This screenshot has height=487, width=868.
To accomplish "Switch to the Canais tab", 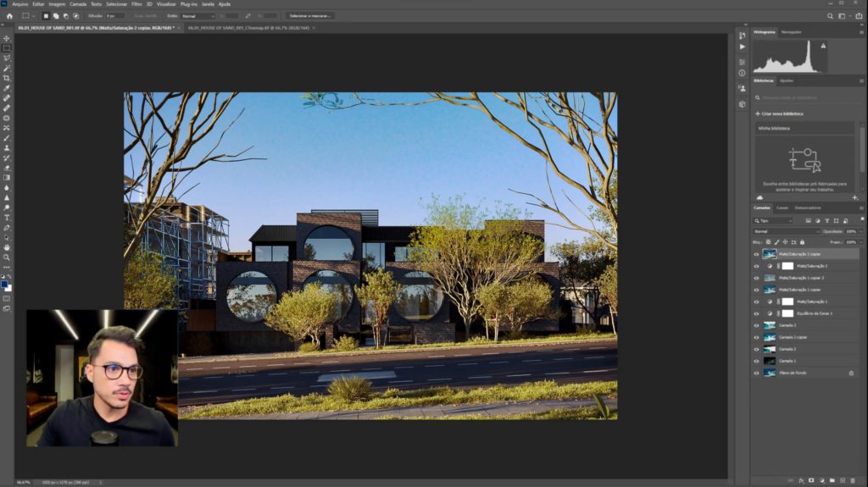I will [x=782, y=208].
